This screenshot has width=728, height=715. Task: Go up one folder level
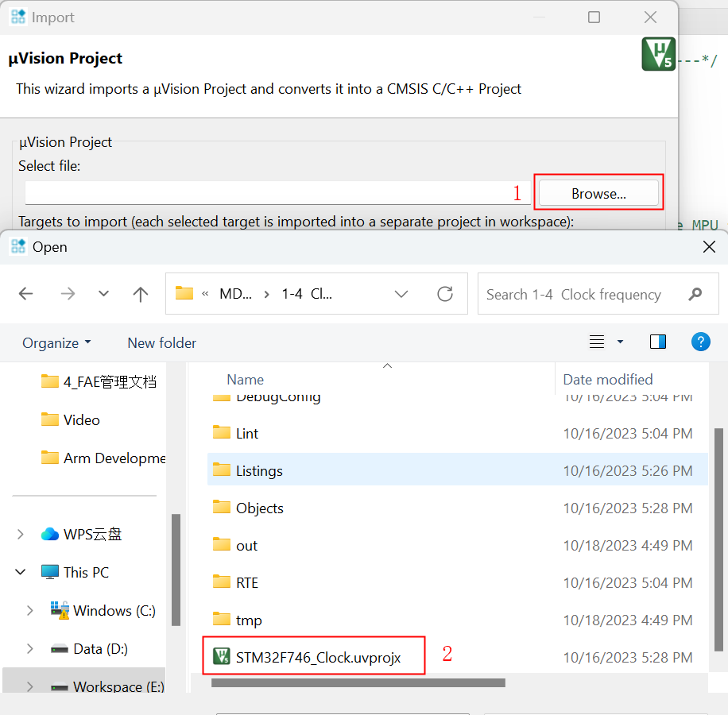pos(141,294)
